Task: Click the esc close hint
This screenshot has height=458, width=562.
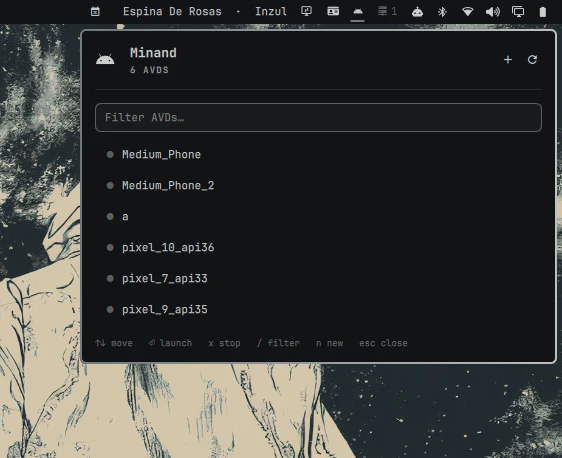Action: point(383,343)
